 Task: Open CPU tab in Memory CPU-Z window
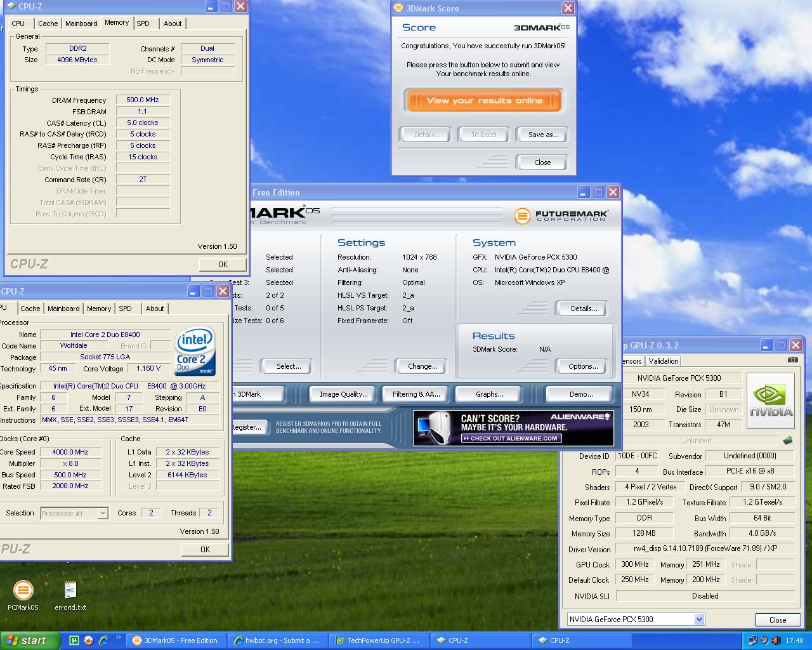pyautogui.click(x=18, y=23)
